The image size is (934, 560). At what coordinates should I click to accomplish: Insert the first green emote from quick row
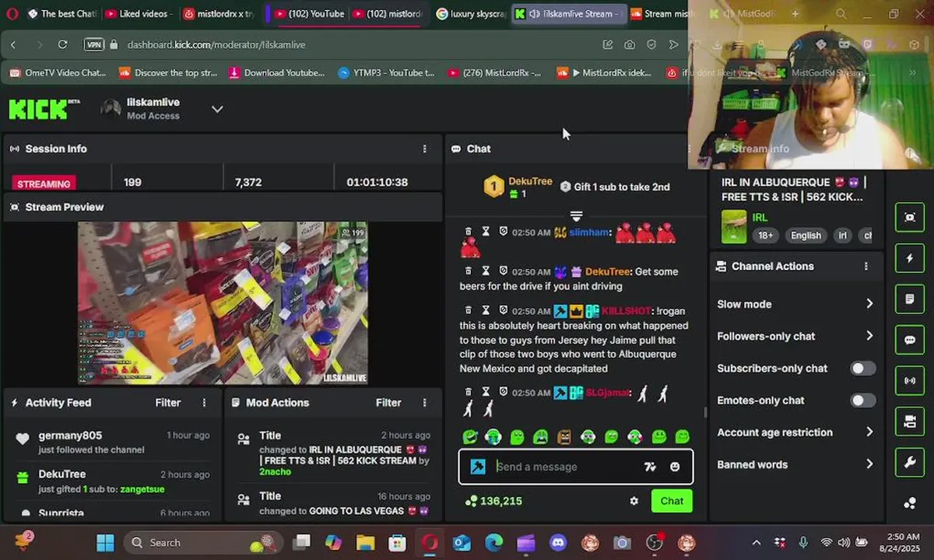coord(469,437)
